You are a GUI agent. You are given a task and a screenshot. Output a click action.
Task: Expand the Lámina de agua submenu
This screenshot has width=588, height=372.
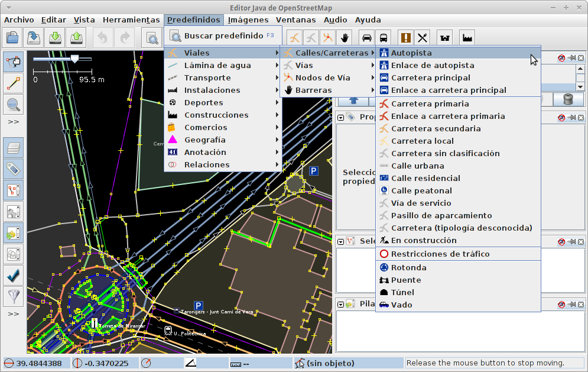pyautogui.click(x=217, y=66)
